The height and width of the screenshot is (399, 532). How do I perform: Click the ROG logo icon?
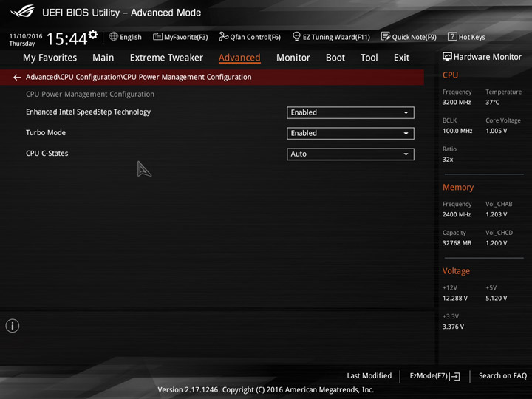[x=22, y=11]
